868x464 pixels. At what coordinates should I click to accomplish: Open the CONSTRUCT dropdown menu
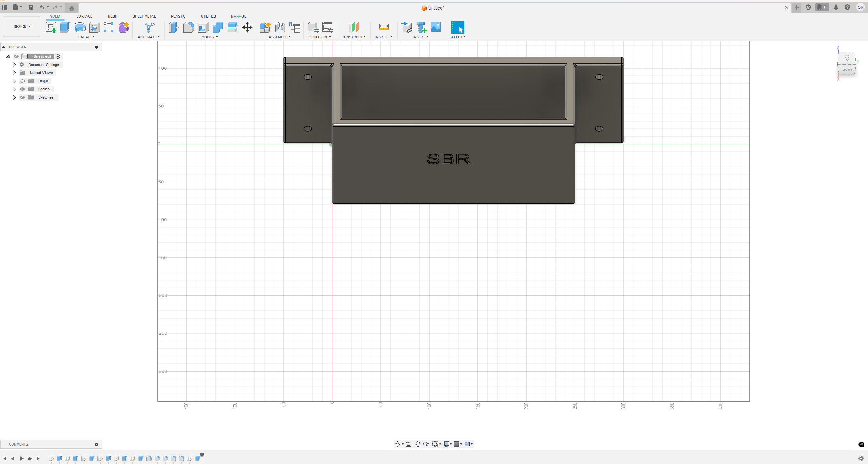(354, 37)
